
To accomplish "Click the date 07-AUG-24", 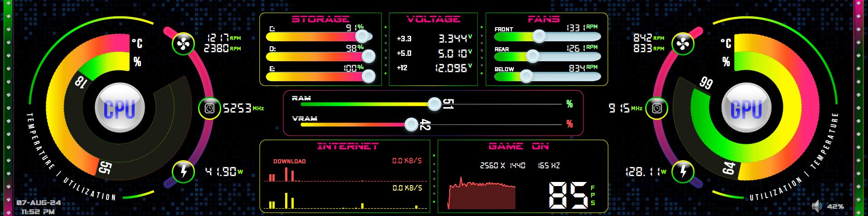I will pos(39,202).
